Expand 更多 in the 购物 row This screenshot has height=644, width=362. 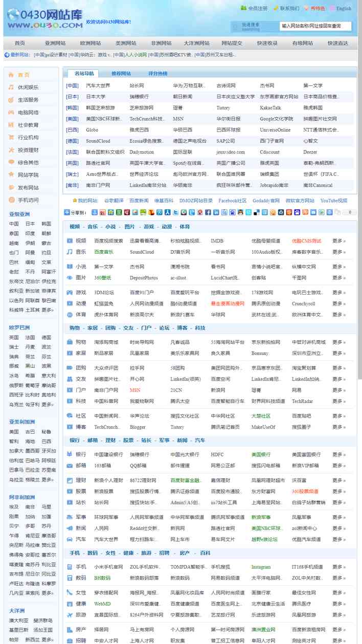339,342
